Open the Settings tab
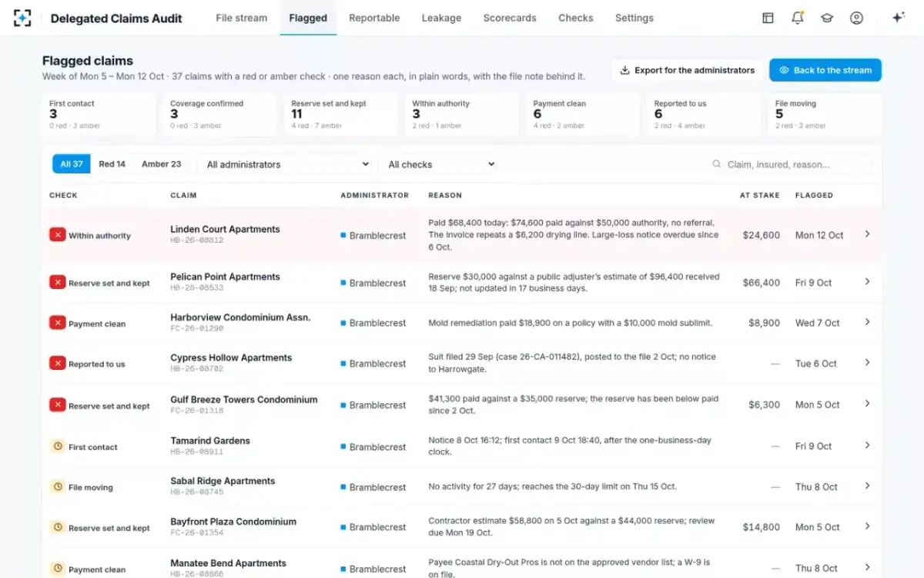924x578 pixels. 634,18
